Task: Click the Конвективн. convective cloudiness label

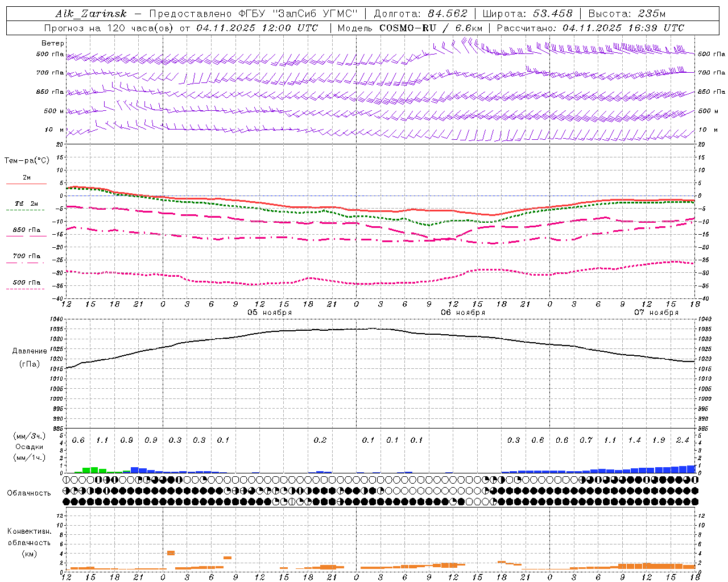Action: pyautogui.click(x=29, y=531)
